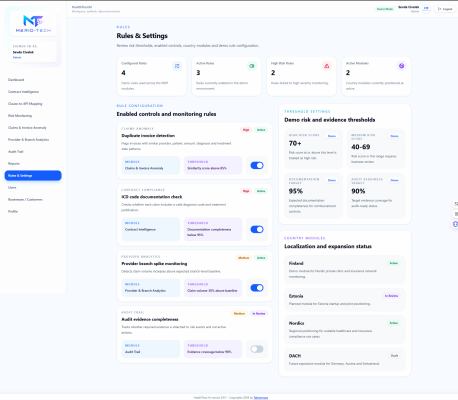Open the purple assistant bubble at right edge
The image size is (458, 400).
[x=455, y=224]
